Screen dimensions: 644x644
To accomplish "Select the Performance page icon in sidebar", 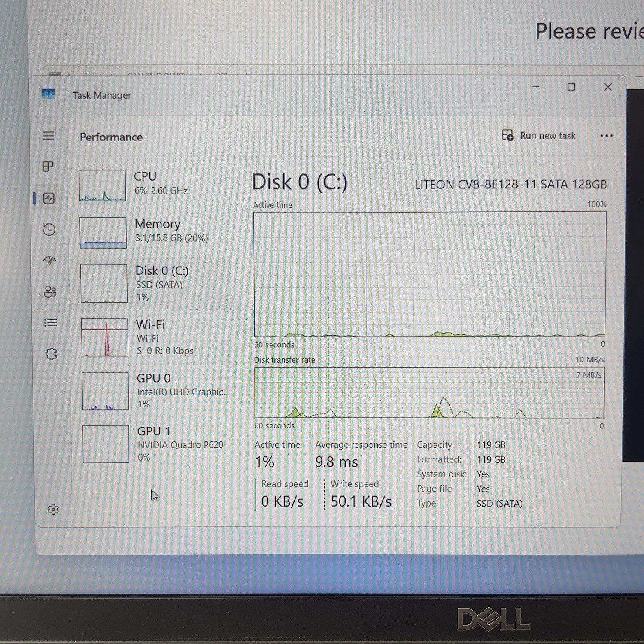I will pos(49,198).
